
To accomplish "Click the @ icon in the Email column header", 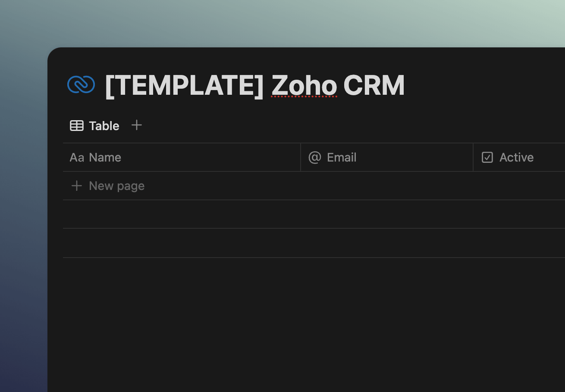I will 315,157.
